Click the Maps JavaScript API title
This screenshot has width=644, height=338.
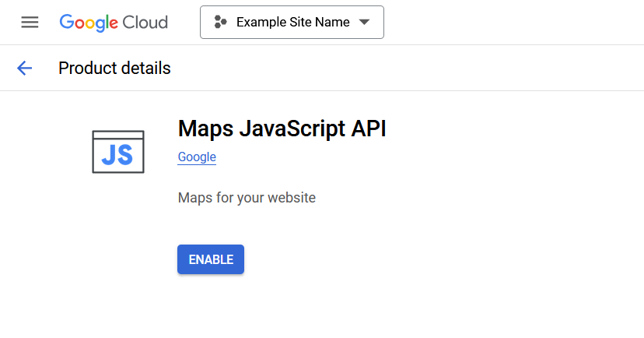(282, 129)
